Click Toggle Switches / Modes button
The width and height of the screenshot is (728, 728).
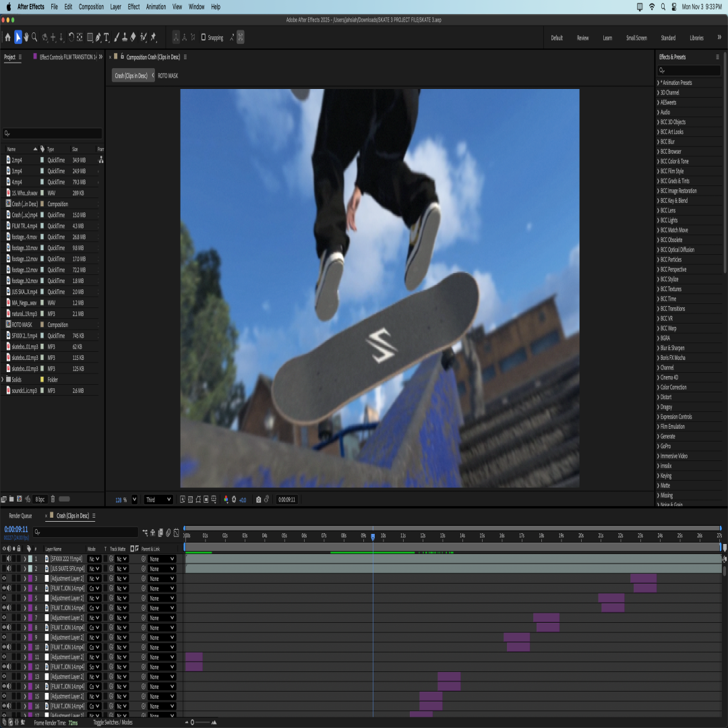point(113,723)
